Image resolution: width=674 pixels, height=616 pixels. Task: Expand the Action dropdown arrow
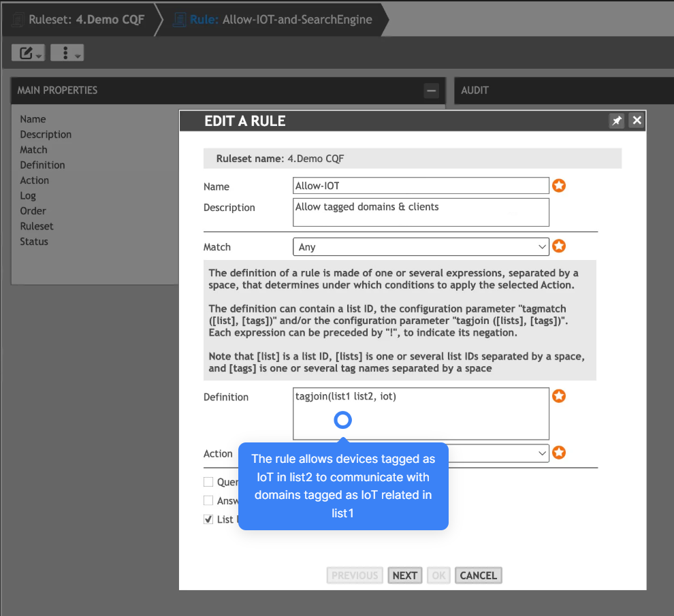(x=542, y=453)
